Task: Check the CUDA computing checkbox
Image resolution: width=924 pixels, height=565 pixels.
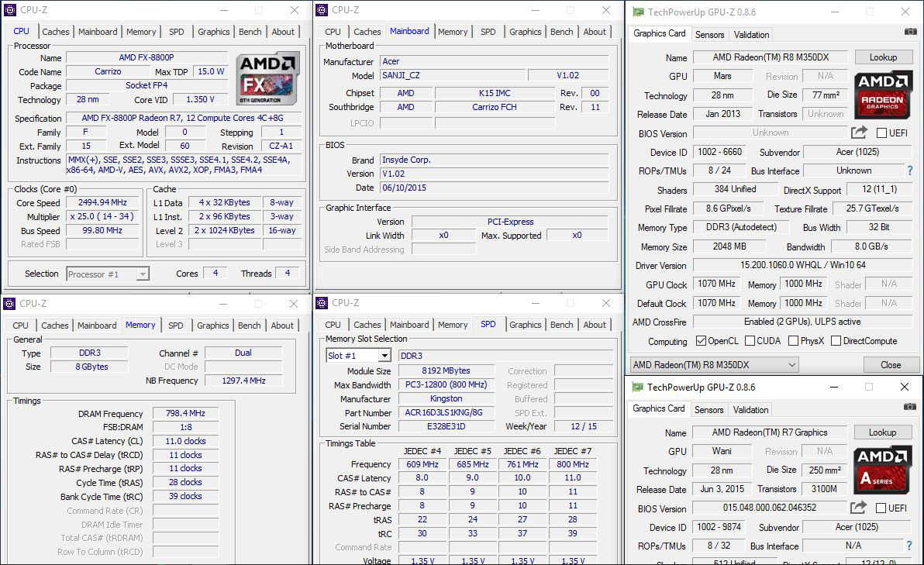Action: click(750, 340)
